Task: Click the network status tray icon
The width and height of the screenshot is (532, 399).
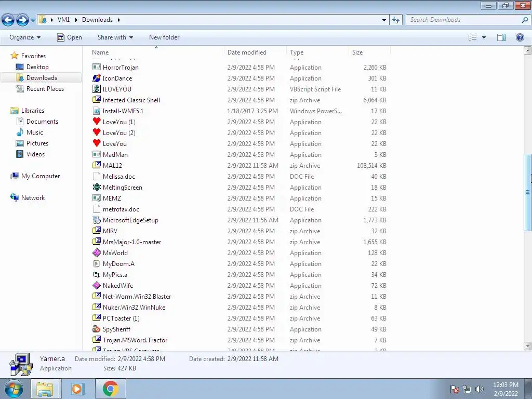Action: [467, 389]
